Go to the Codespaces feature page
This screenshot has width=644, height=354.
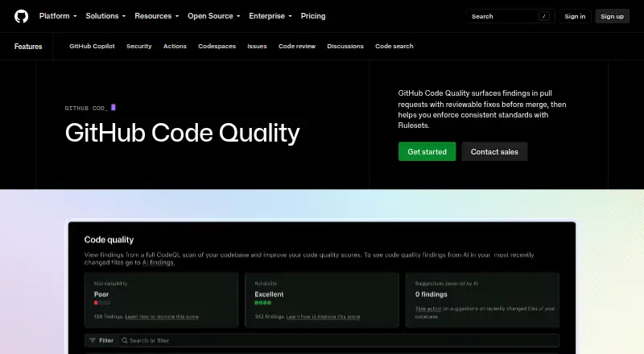pyautogui.click(x=217, y=46)
